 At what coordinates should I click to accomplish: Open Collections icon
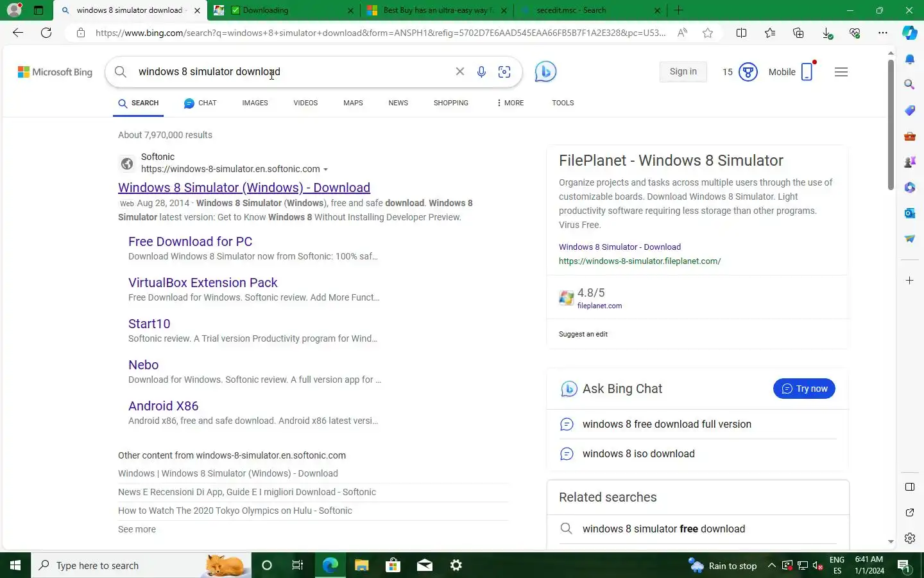pos(798,33)
